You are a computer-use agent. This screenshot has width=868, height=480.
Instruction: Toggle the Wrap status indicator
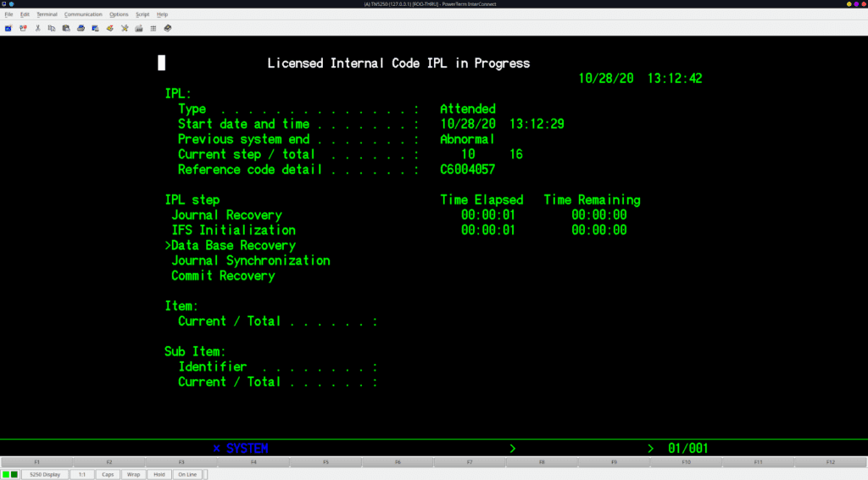tap(133, 474)
